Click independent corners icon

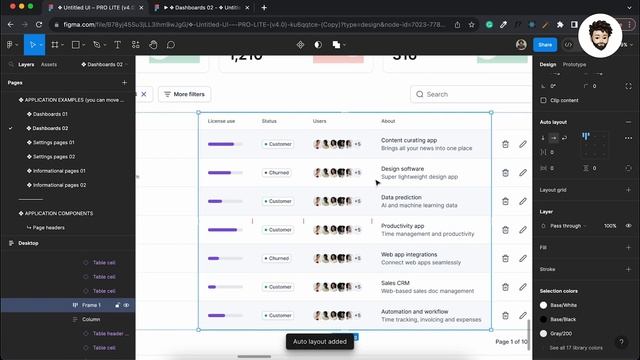click(x=628, y=86)
